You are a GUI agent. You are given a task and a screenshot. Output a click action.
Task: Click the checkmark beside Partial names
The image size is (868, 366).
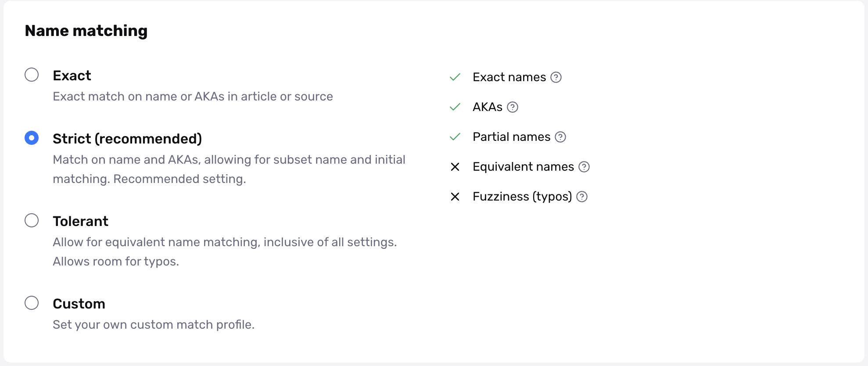pos(455,136)
